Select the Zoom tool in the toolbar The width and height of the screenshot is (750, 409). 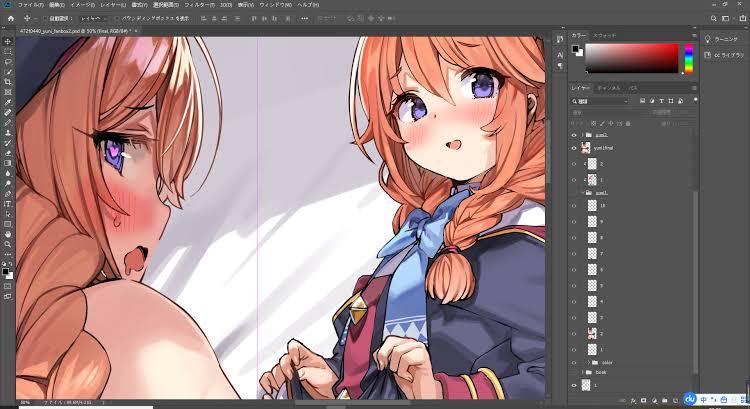point(8,243)
